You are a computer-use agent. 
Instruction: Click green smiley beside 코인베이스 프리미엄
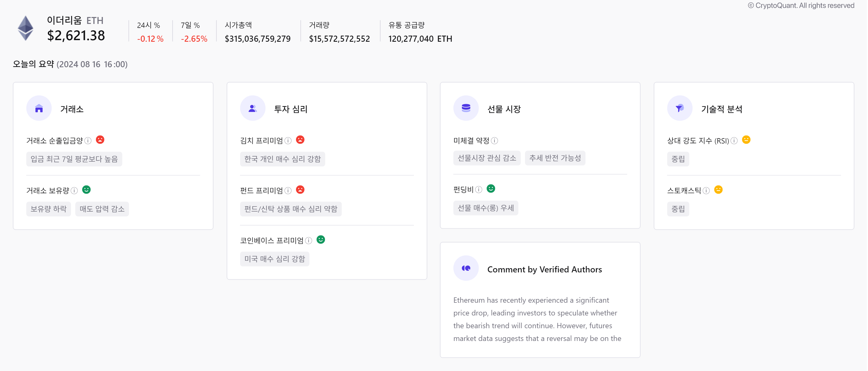click(321, 240)
